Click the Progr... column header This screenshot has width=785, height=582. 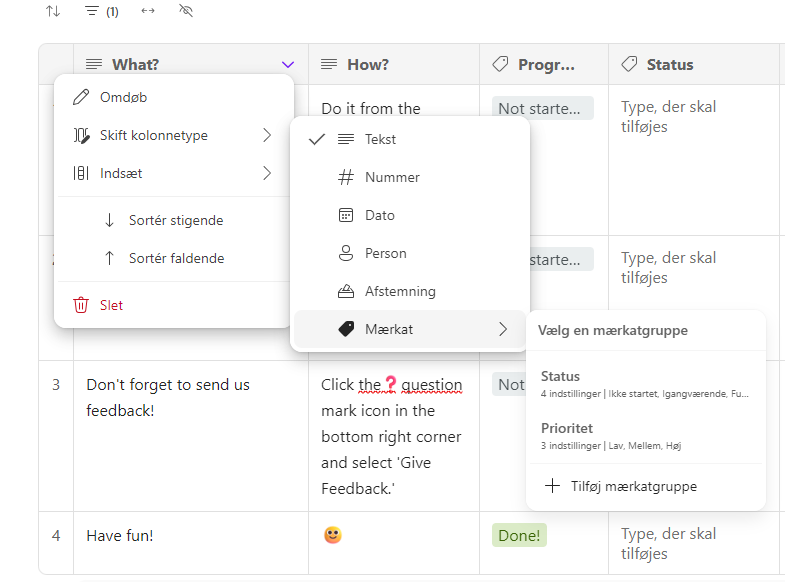[544, 65]
